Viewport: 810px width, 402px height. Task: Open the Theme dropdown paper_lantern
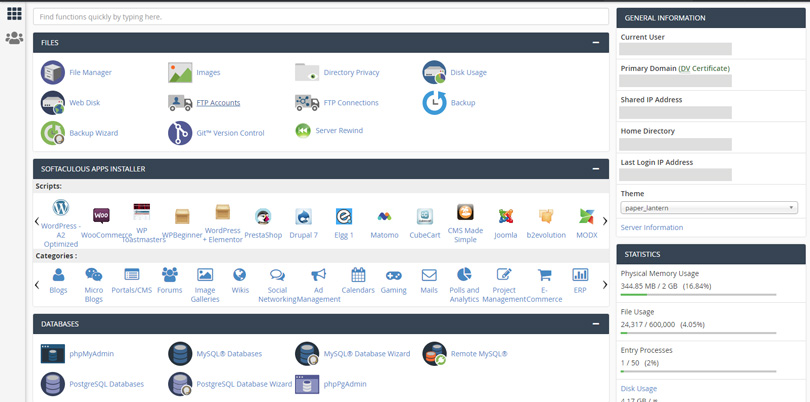(709, 208)
